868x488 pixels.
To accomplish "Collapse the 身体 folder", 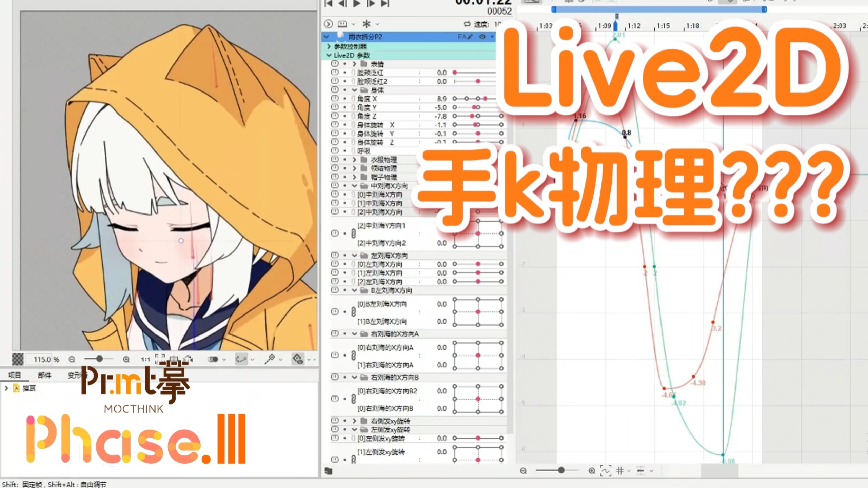I will [x=354, y=90].
